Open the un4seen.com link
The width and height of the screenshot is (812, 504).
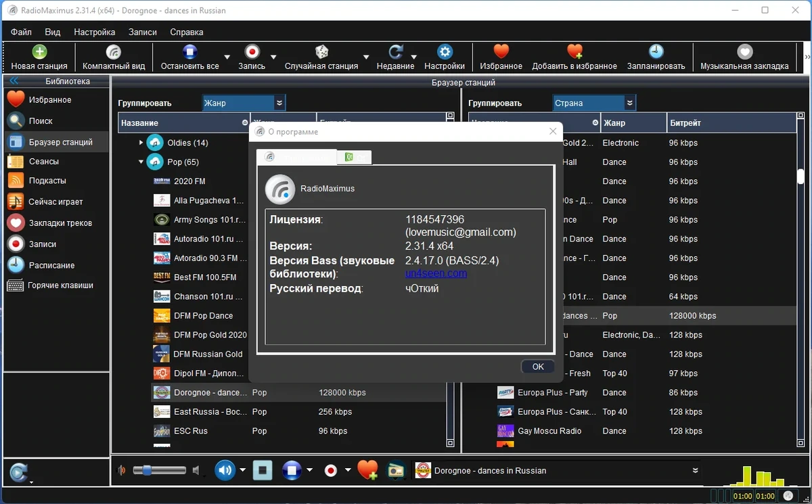point(436,273)
